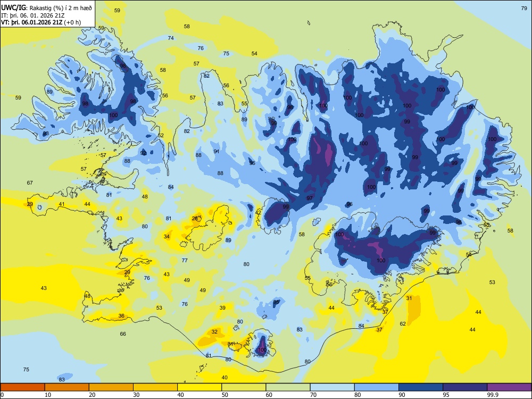Select the '36' value on the southwest peninsula
The width and height of the screenshot is (532, 399).
[x=121, y=316]
